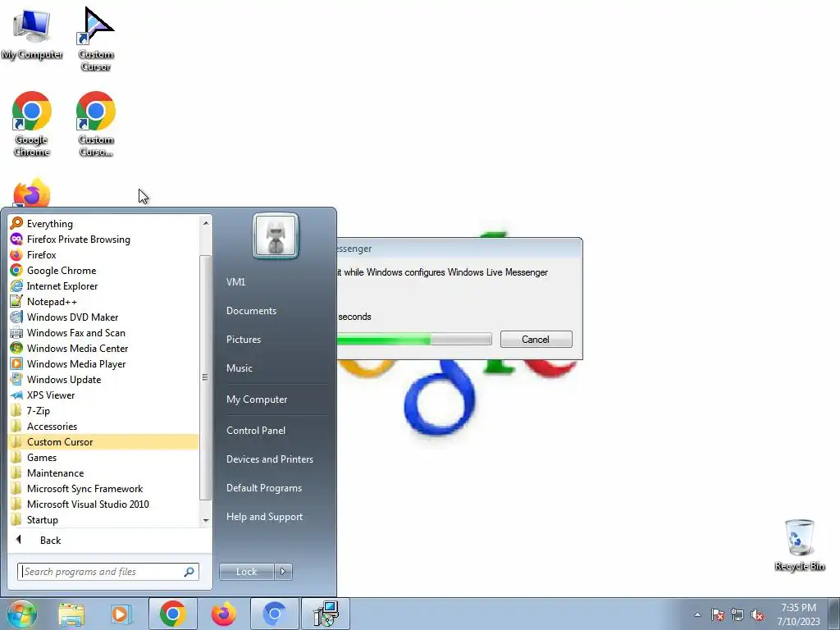Expand the 7-Zip folder

104,410
